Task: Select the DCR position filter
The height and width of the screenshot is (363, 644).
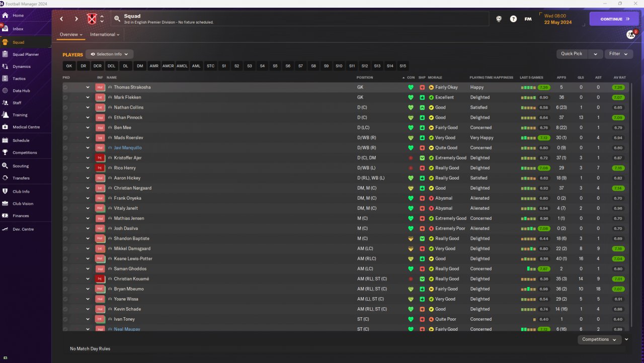Action: tap(97, 66)
